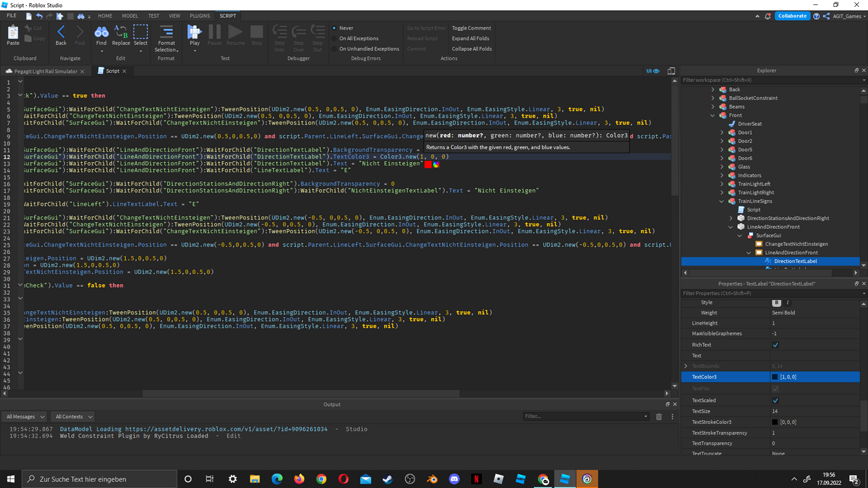Click the Step Over debugger icon

(298, 36)
